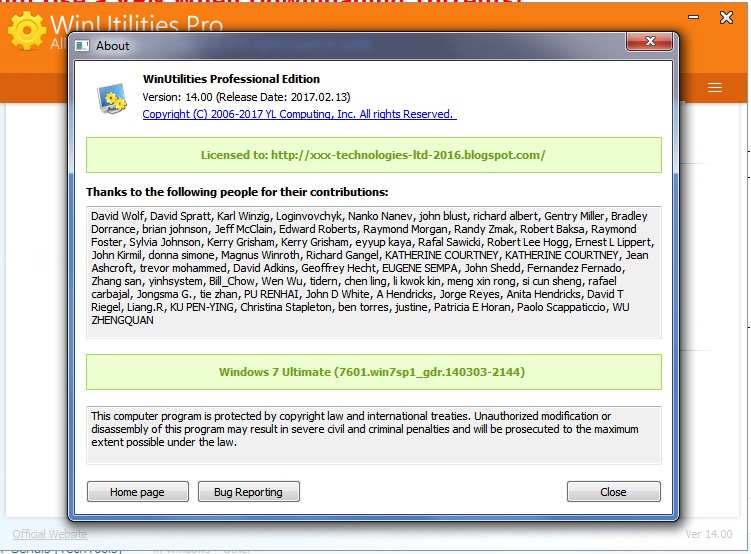
Task: Click the Version 14.00 release date text
Action: (246, 97)
